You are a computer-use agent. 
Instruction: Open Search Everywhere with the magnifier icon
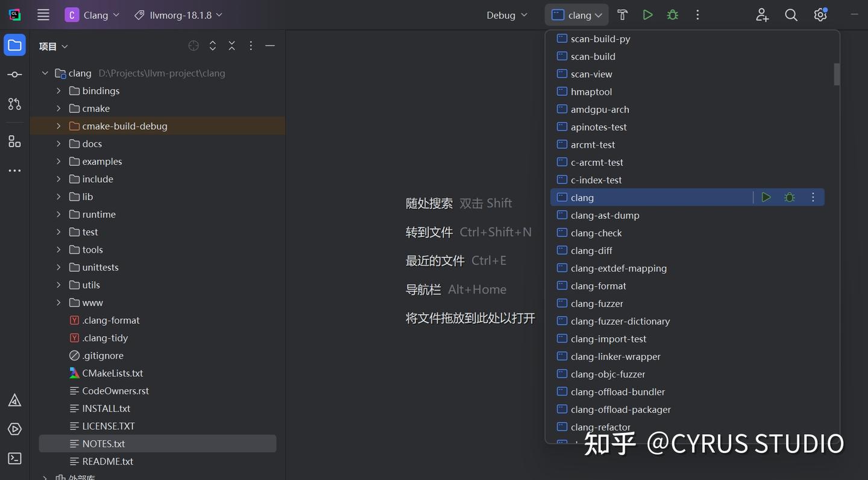[x=791, y=14]
